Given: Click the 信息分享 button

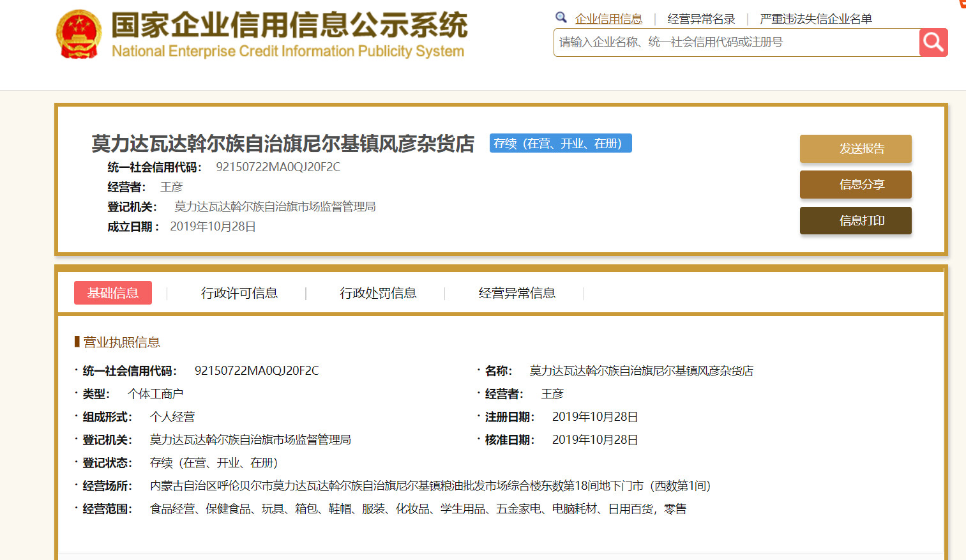Looking at the screenshot, I should [x=856, y=185].
